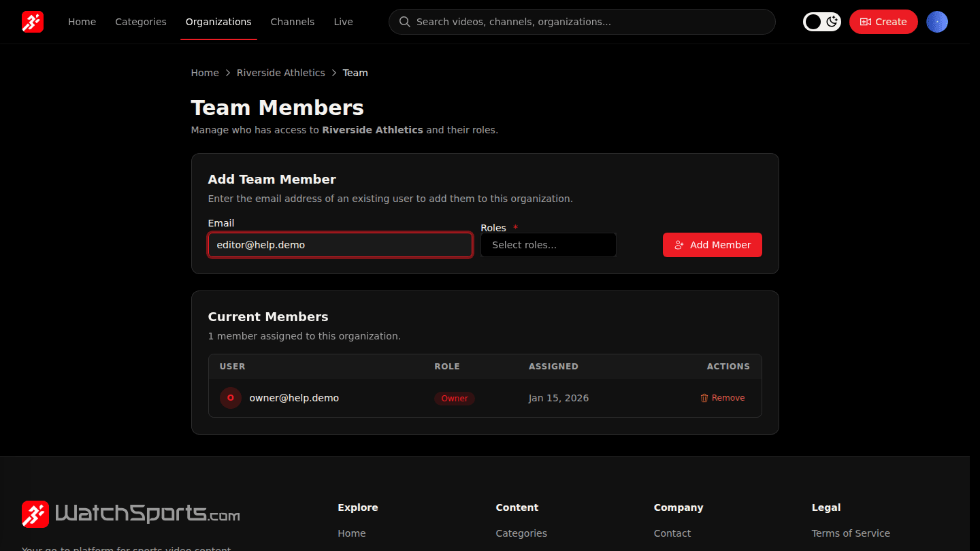Click the USER column header

[233, 367]
